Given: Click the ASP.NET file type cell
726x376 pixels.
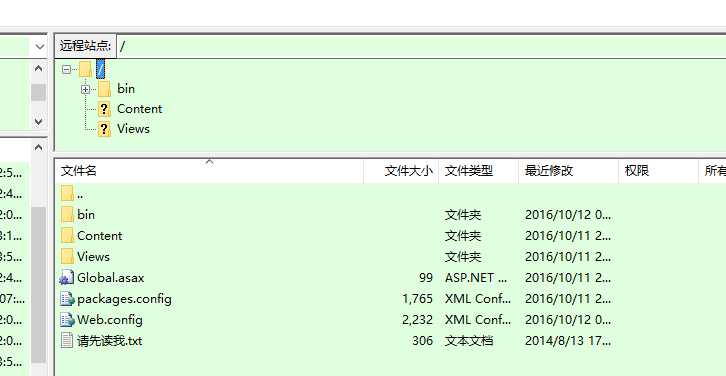Looking at the screenshot, I should point(476,277).
